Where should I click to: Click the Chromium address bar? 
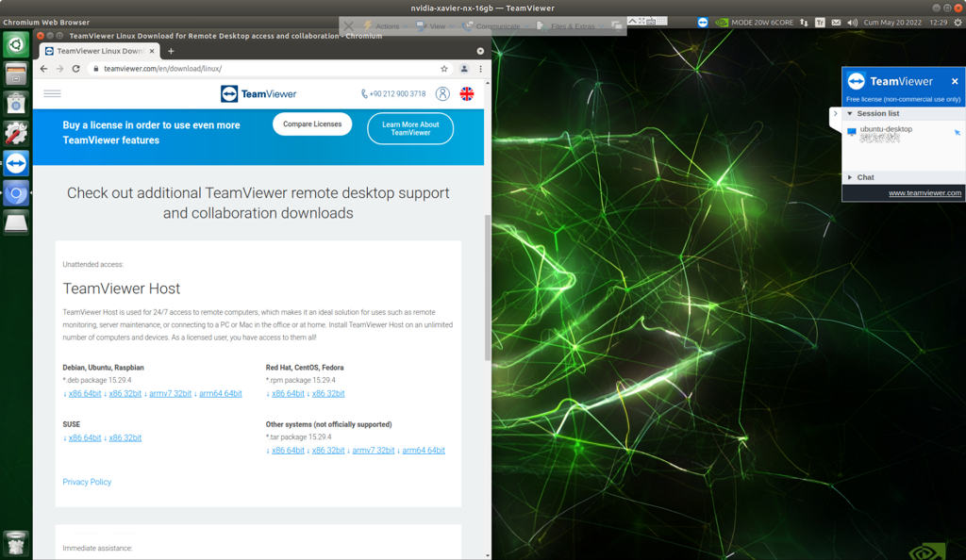269,68
